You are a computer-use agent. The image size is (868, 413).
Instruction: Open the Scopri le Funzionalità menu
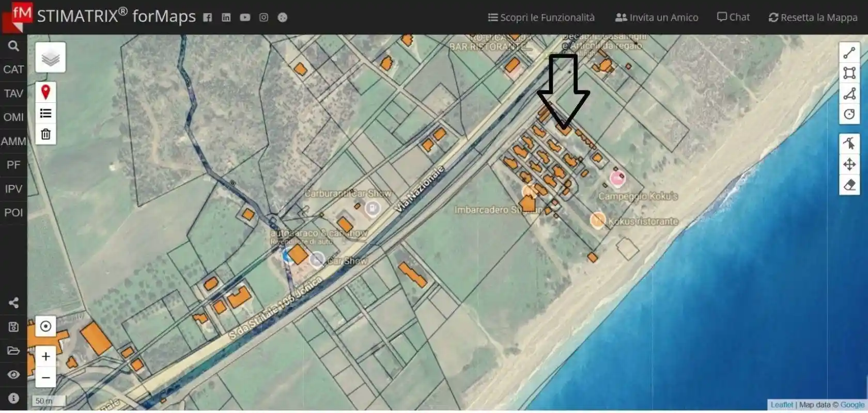(x=541, y=18)
